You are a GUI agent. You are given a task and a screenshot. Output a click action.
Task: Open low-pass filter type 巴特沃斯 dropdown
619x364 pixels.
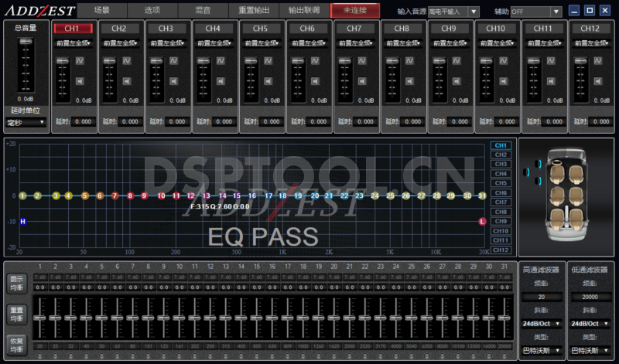pos(590,350)
